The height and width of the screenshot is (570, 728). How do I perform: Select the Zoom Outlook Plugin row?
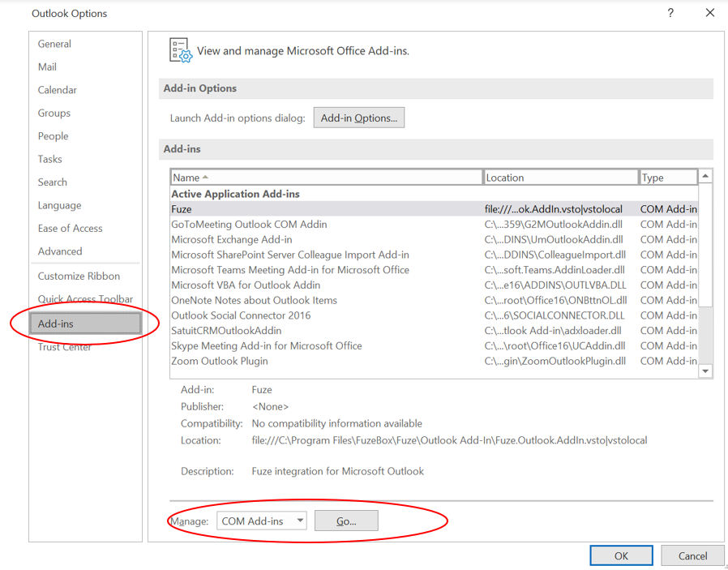pyautogui.click(x=434, y=361)
